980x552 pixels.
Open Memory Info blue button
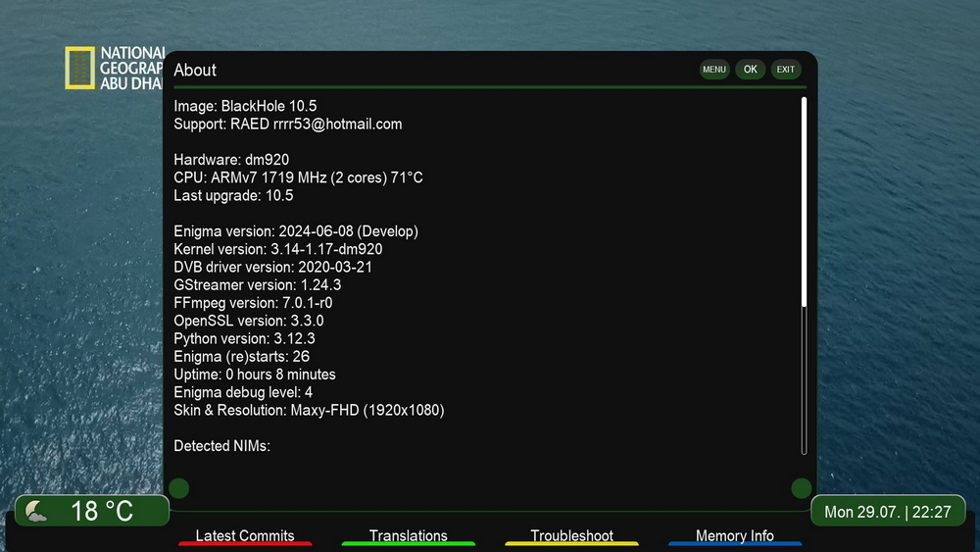pyautogui.click(x=735, y=536)
